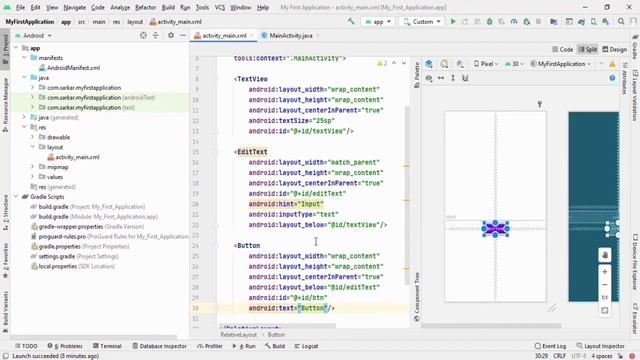640x360 pixels.
Task: Click the blue help question icon
Action: (612, 78)
